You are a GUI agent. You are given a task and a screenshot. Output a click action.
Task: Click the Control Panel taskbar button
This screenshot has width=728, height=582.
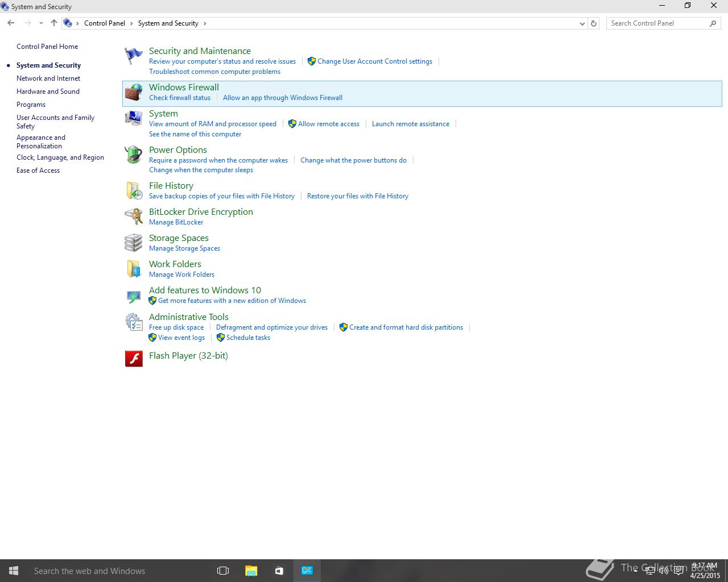(307, 571)
